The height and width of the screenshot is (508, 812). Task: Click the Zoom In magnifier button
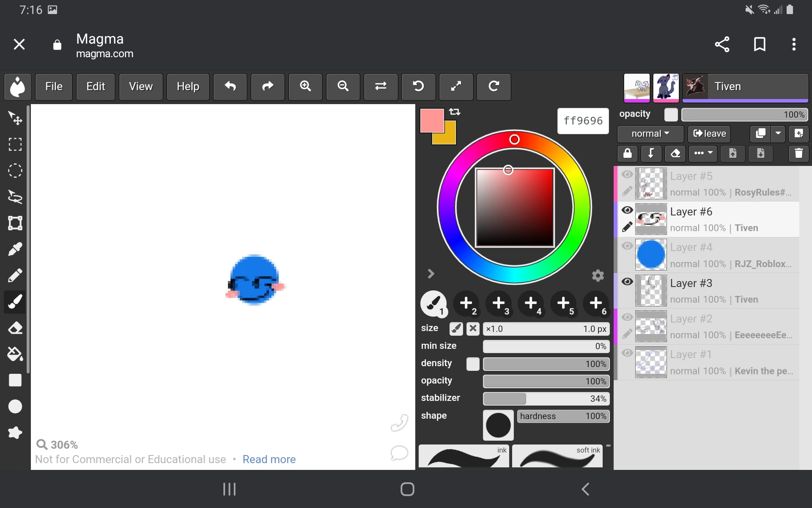(x=305, y=87)
